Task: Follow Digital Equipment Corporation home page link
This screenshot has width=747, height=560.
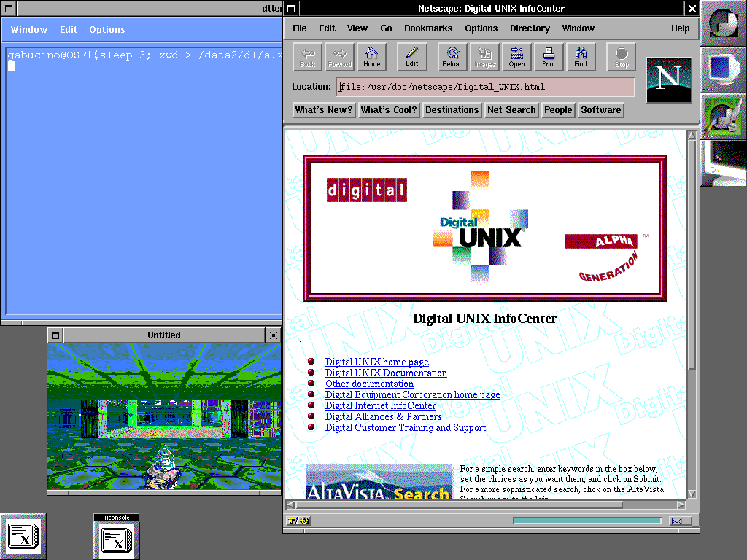Action: pyautogui.click(x=413, y=394)
